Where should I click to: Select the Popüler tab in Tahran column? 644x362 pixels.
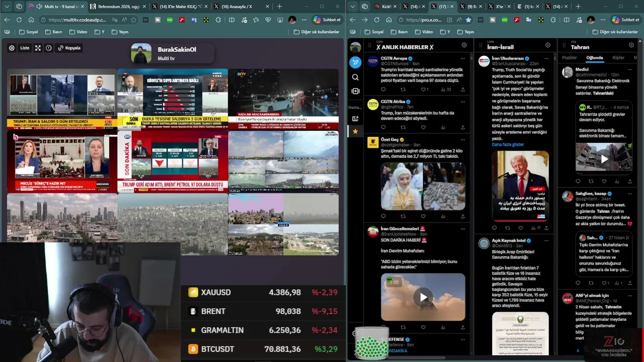coord(569,58)
